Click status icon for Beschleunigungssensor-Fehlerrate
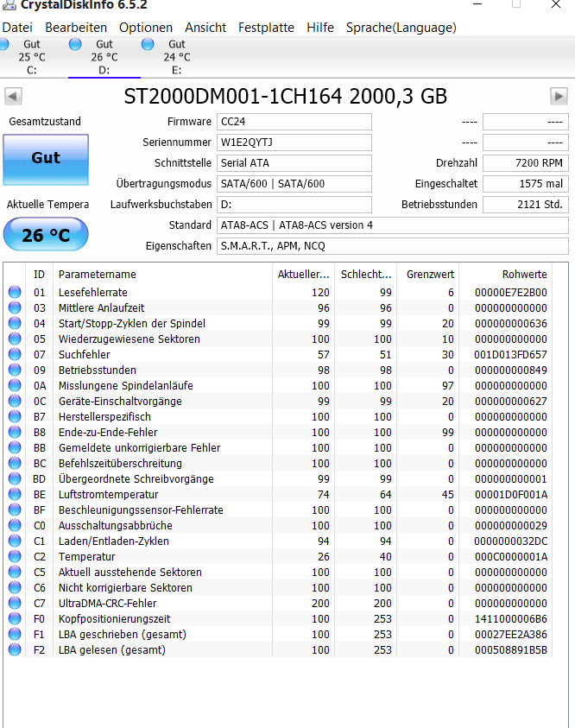 [15, 510]
